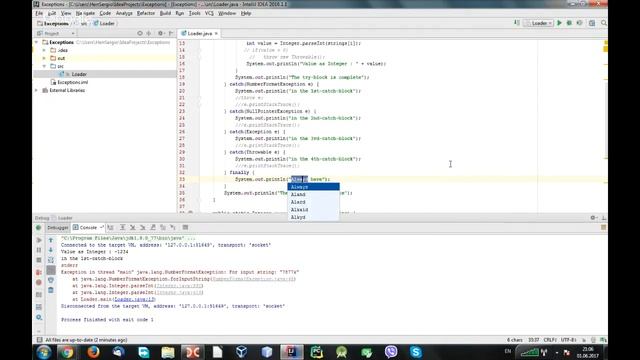This screenshot has height=360, width=640.
Task: Step Over icon in debugger toolbar
Action: point(122,227)
